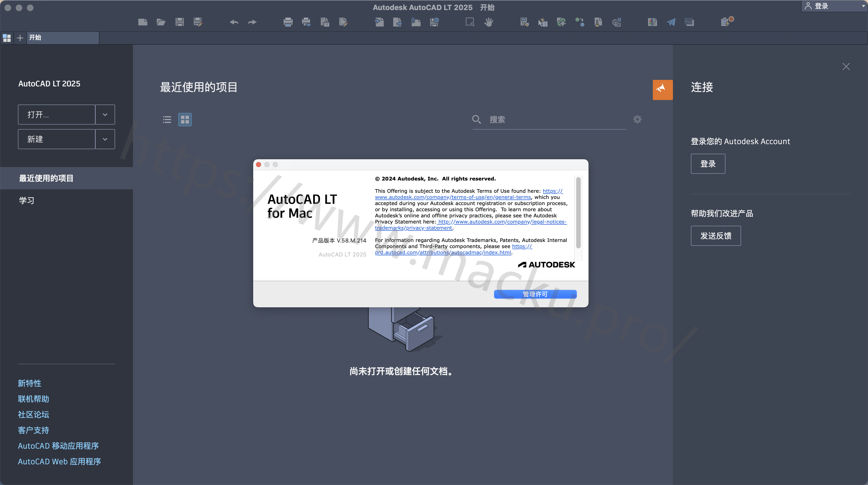Click the Batch print icon with arrow

click(x=306, y=22)
